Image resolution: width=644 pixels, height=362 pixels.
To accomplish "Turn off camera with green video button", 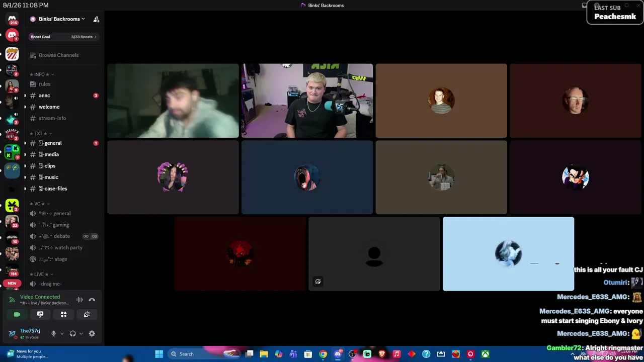I will [17, 314].
